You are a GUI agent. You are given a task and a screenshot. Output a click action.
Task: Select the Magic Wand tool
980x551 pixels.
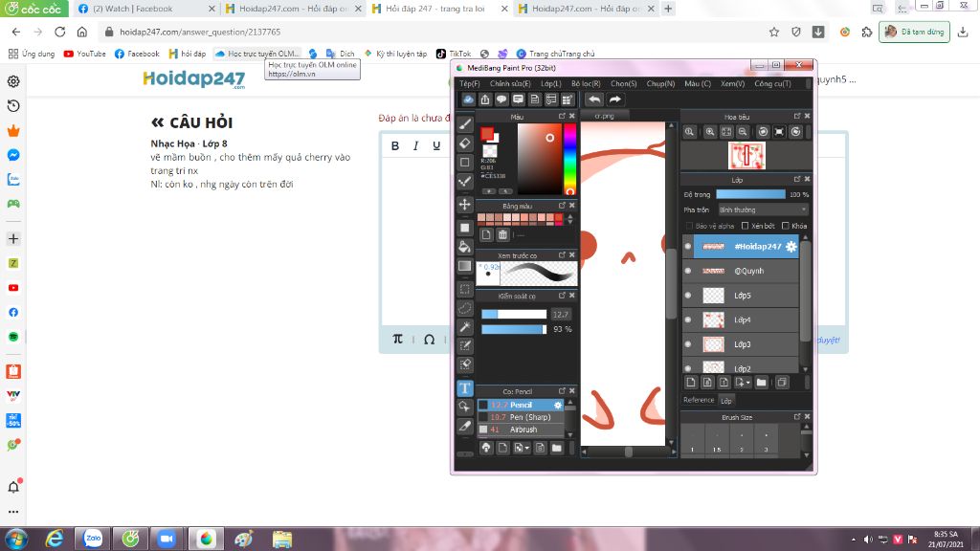click(x=464, y=327)
